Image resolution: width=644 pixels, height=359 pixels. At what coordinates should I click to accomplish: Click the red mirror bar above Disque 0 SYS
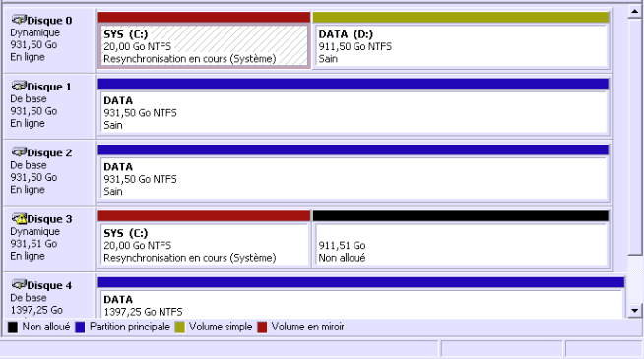pyautogui.click(x=204, y=17)
